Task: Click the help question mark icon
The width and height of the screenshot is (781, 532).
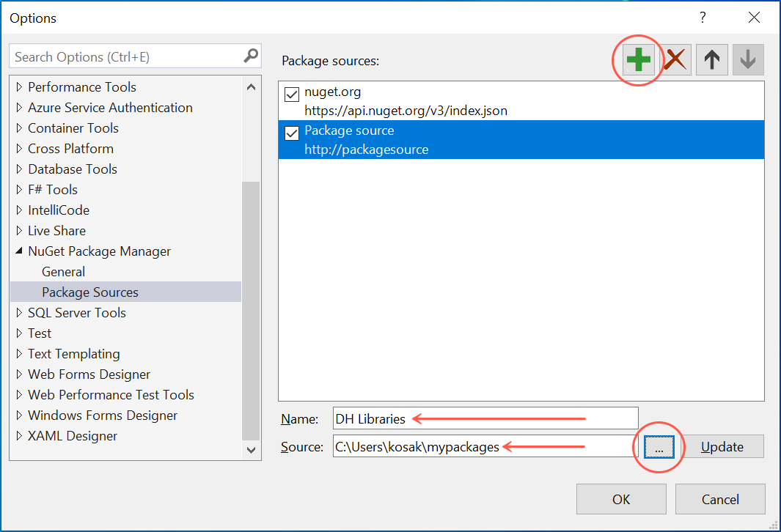Action: pyautogui.click(x=702, y=18)
